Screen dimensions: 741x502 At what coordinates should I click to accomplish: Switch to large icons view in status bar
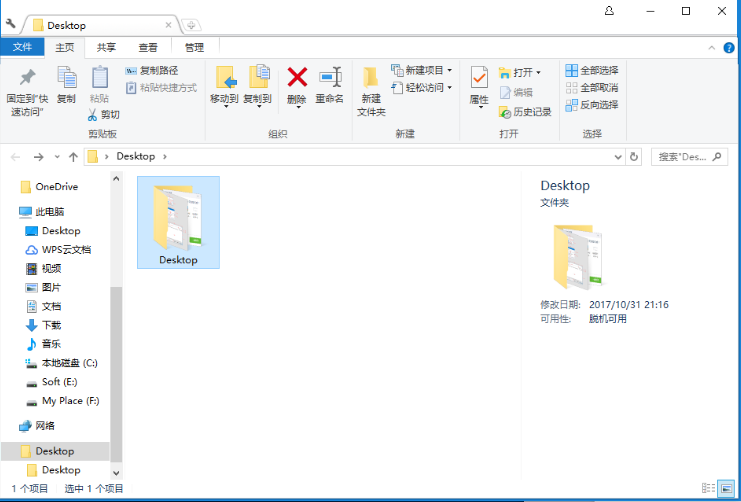tap(726, 488)
